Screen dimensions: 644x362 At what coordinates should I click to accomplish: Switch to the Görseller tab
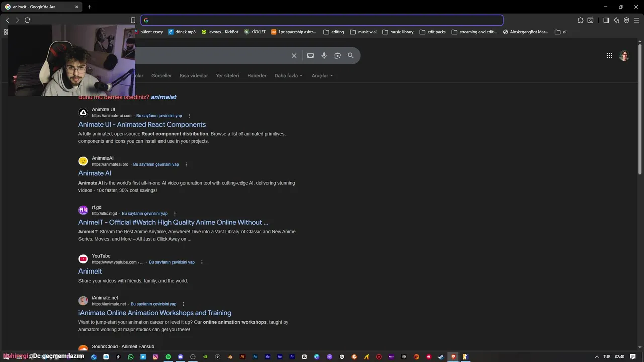[x=162, y=76]
